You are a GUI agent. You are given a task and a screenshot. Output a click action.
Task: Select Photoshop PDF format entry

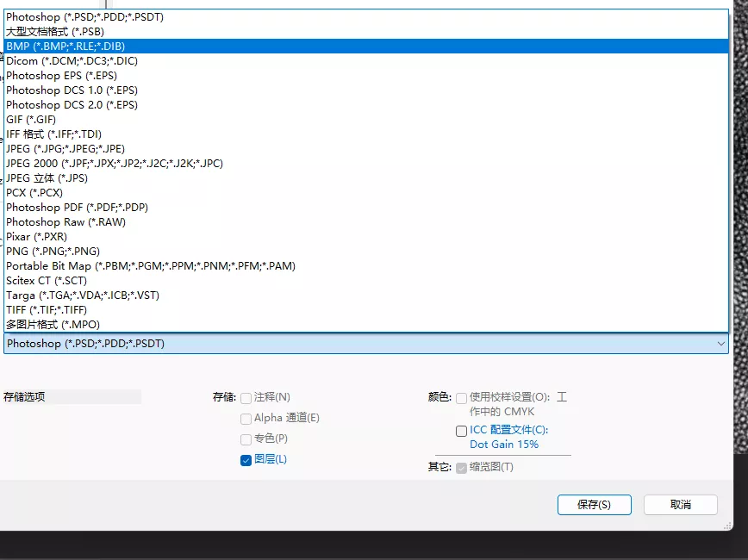click(78, 208)
